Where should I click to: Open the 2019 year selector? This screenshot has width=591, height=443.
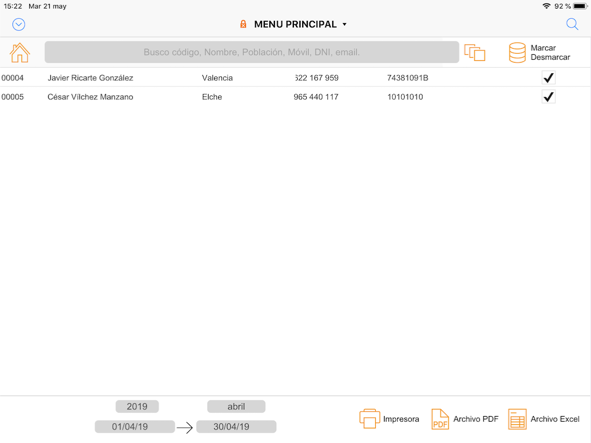(137, 406)
